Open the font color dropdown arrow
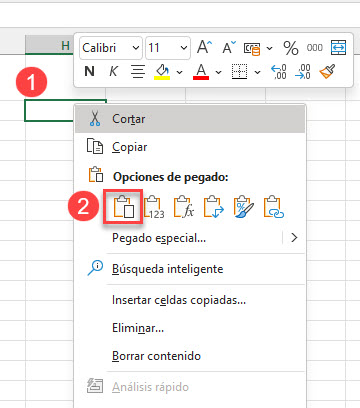 (x=218, y=72)
